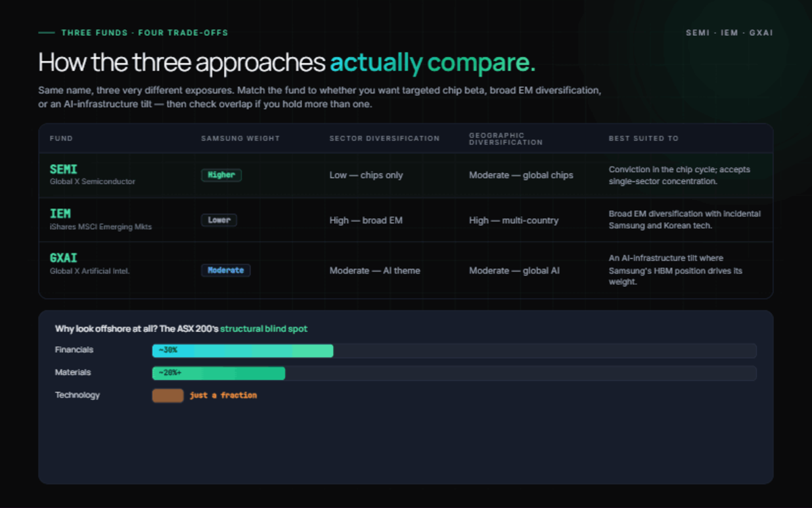The width and height of the screenshot is (812, 508).
Task: Click the Geographic Diversification column header
Action: pos(505,139)
